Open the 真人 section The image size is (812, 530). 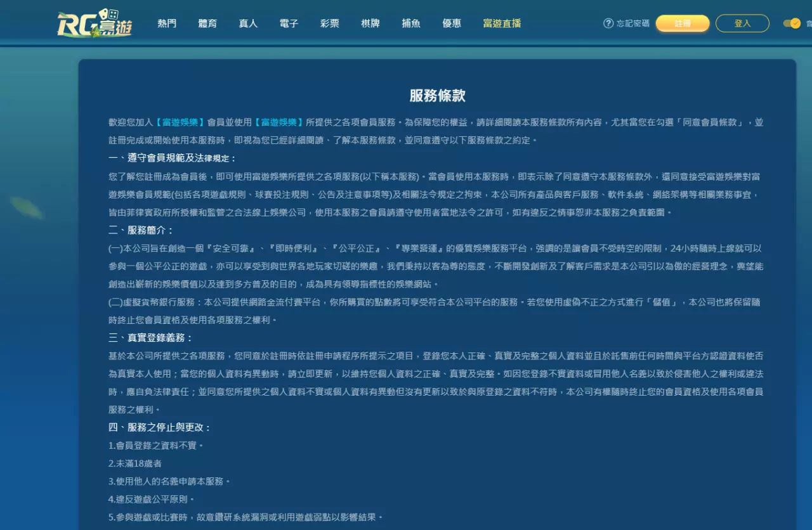coord(247,23)
